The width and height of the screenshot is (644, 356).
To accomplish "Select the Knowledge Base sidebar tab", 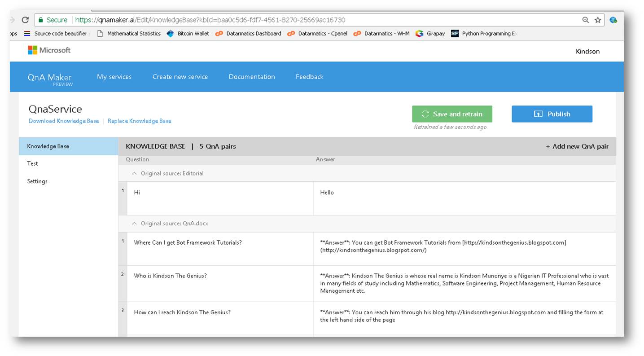I will (x=68, y=146).
